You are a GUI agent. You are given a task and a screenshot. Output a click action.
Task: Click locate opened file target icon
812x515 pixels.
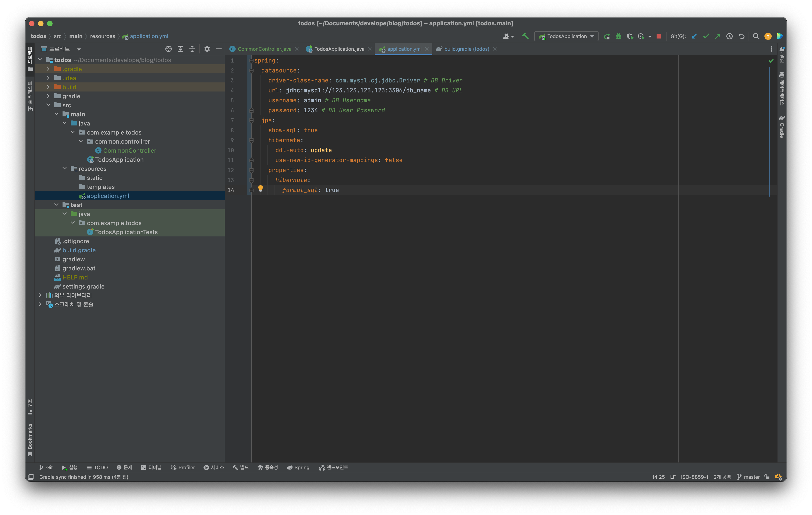pos(168,49)
